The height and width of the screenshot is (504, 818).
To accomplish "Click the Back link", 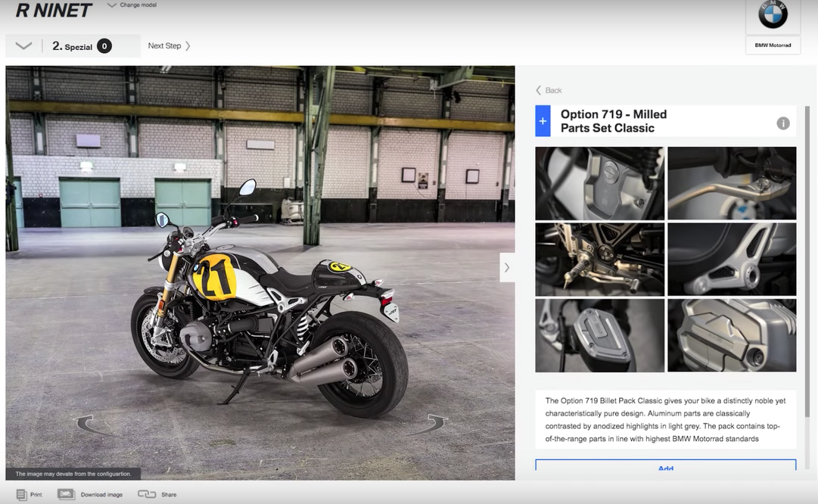I will (x=549, y=90).
